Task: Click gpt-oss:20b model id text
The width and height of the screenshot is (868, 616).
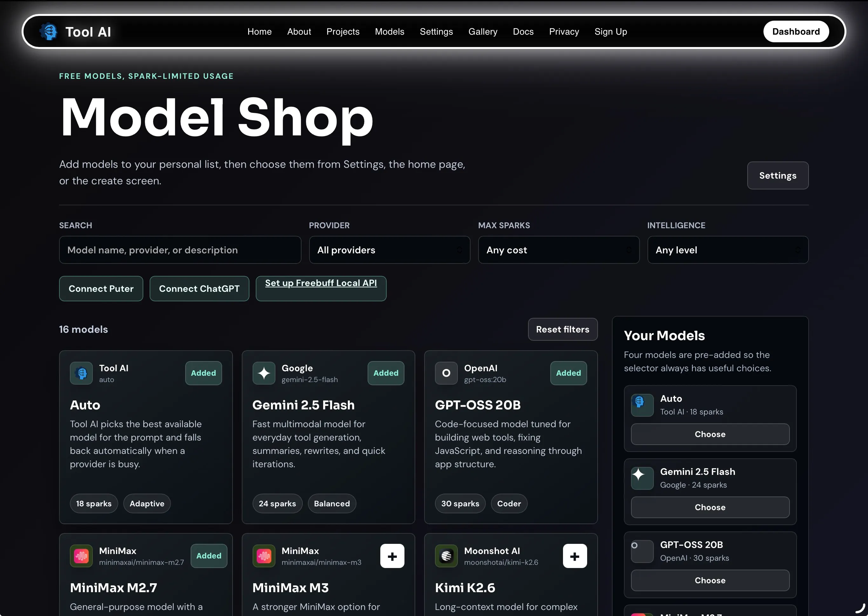Action: tap(485, 380)
